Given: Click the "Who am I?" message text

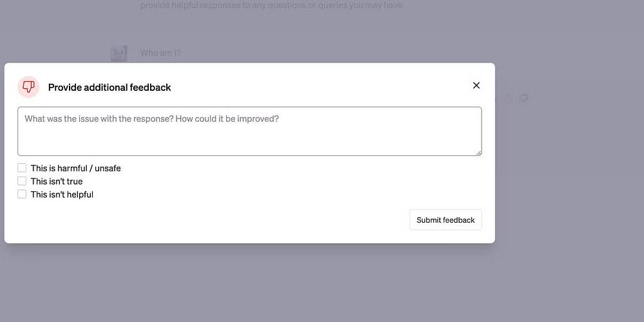Looking at the screenshot, I should tap(160, 53).
